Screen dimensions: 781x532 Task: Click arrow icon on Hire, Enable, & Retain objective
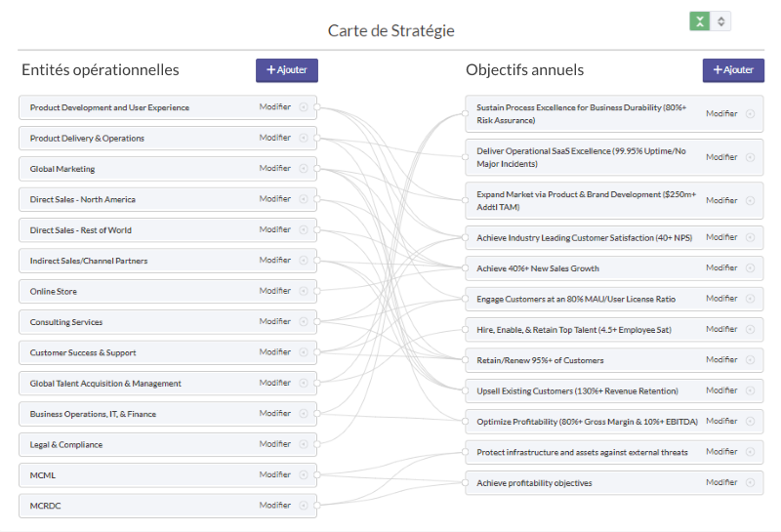750,329
